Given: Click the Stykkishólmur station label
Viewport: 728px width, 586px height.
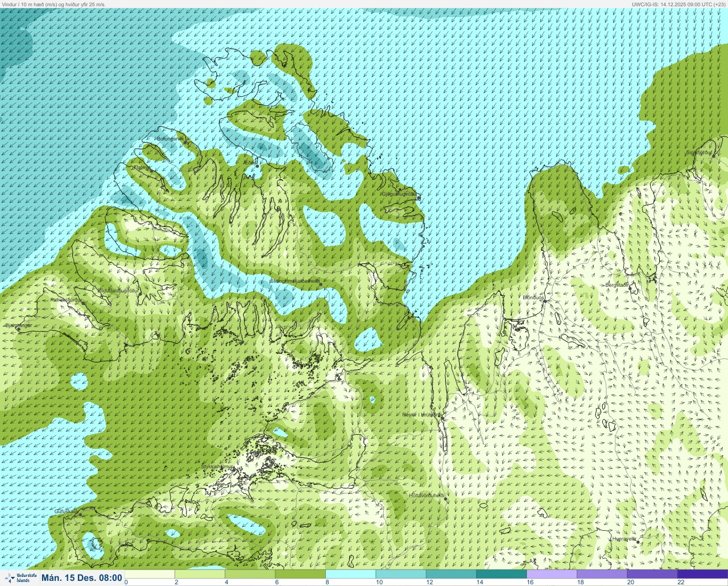Looking at the screenshot, I should (218, 467).
